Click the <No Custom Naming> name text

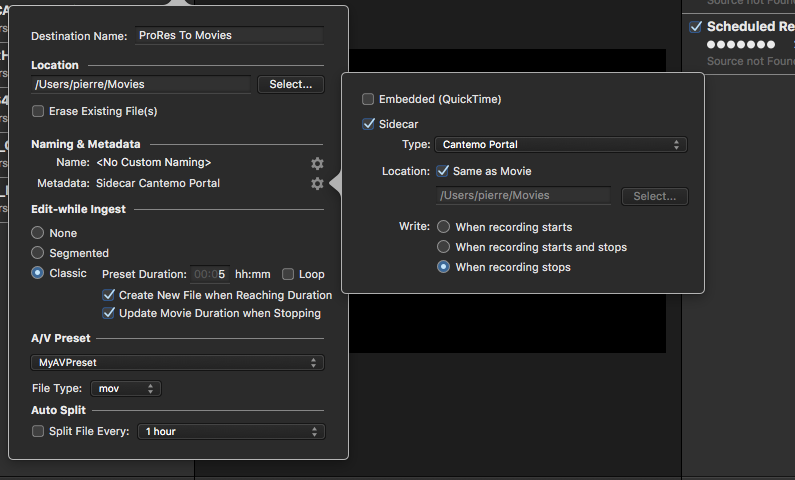click(x=154, y=163)
